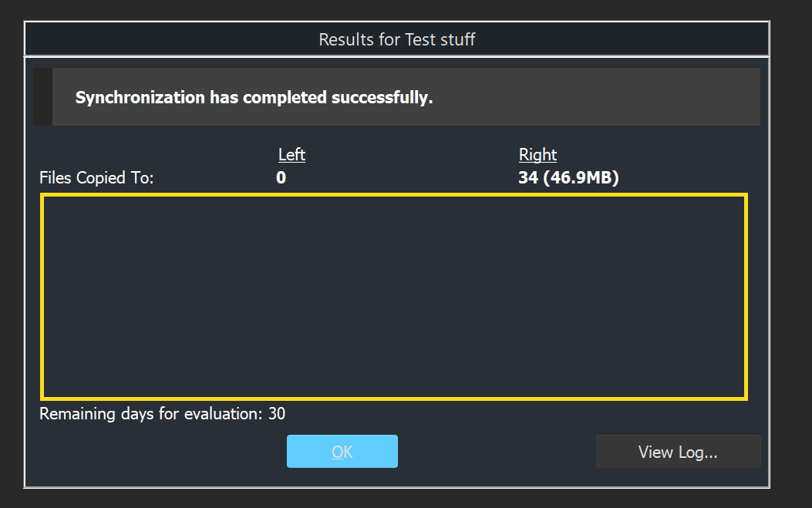Click the 'Results for Test stuff' title bar
Viewport: 812px width, 508px height.
coord(397,39)
